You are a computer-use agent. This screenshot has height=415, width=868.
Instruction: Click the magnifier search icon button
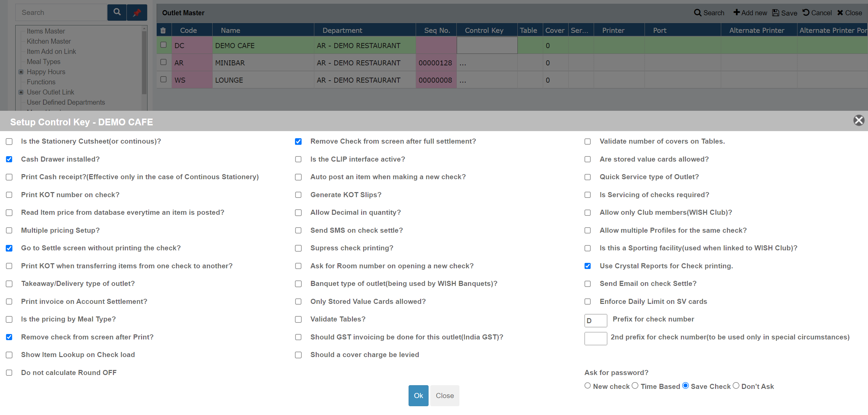tap(117, 13)
